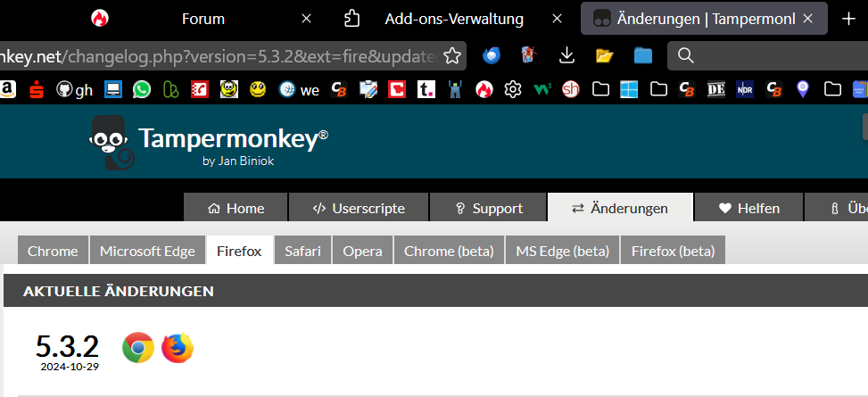Show the Firefox (beta) changelog tab
Screen dimensions: 868x397
point(674,251)
